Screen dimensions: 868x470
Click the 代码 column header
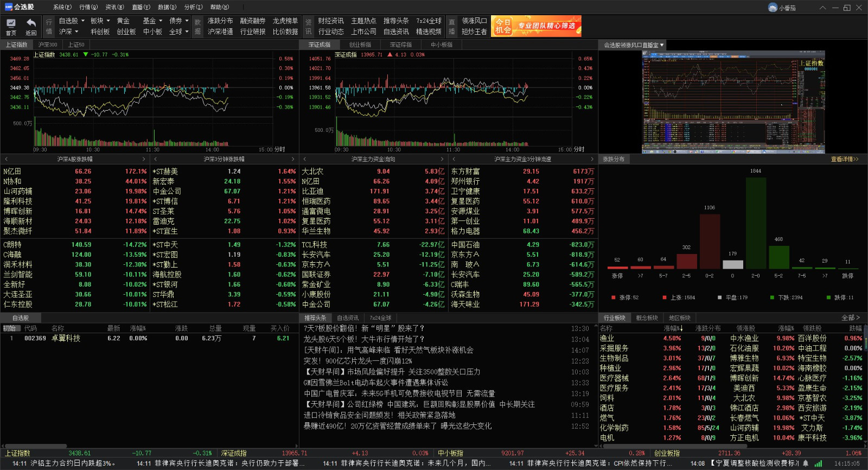30,328
